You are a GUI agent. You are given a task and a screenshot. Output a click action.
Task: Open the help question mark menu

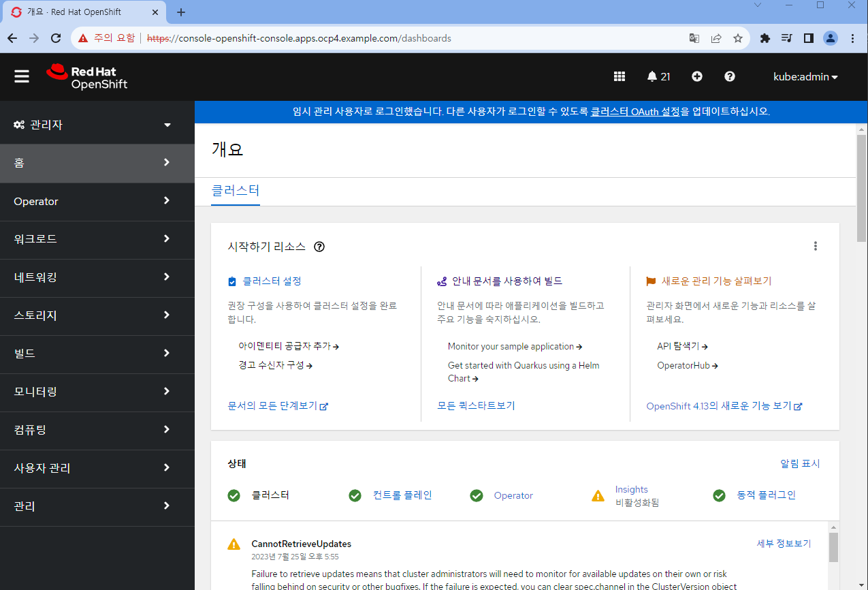(x=730, y=77)
